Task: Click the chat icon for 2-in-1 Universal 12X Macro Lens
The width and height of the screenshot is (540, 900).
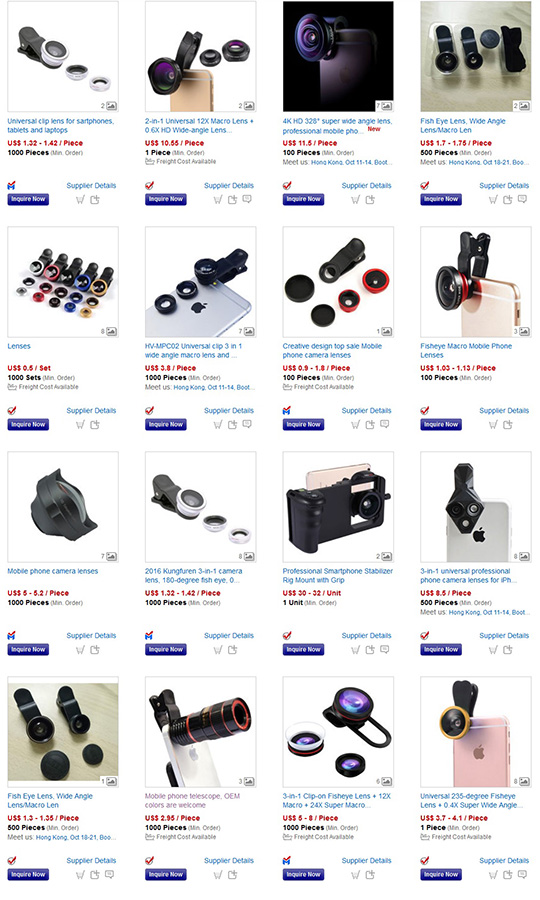Action: (247, 199)
